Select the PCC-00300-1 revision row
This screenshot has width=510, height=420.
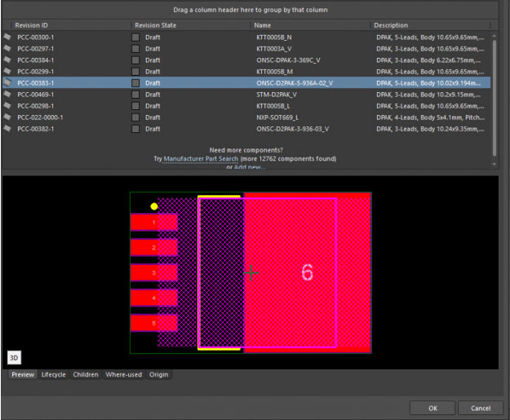pos(246,37)
